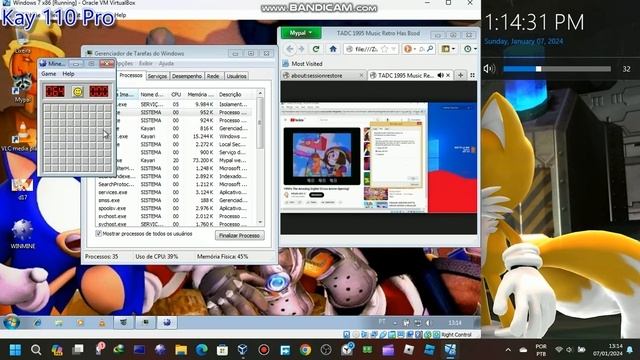Sort processes by the CPU column header

coord(176,94)
